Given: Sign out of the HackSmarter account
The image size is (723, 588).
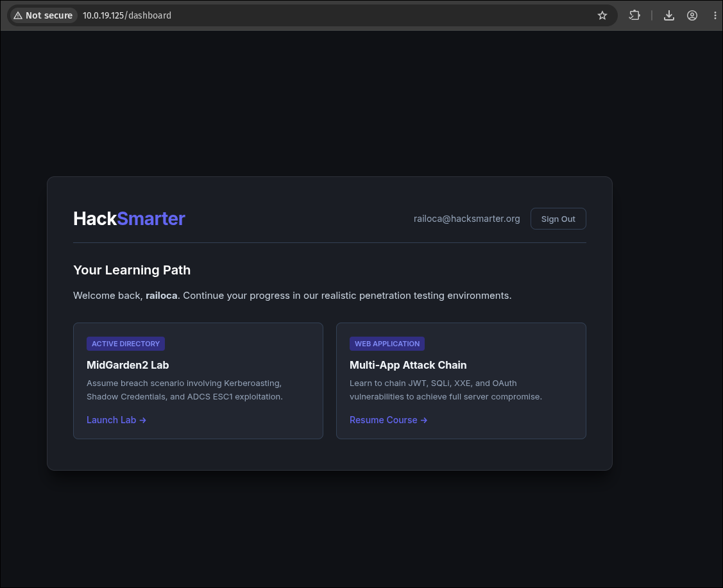Looking at the screenshot, I should (x=558, y=219).
